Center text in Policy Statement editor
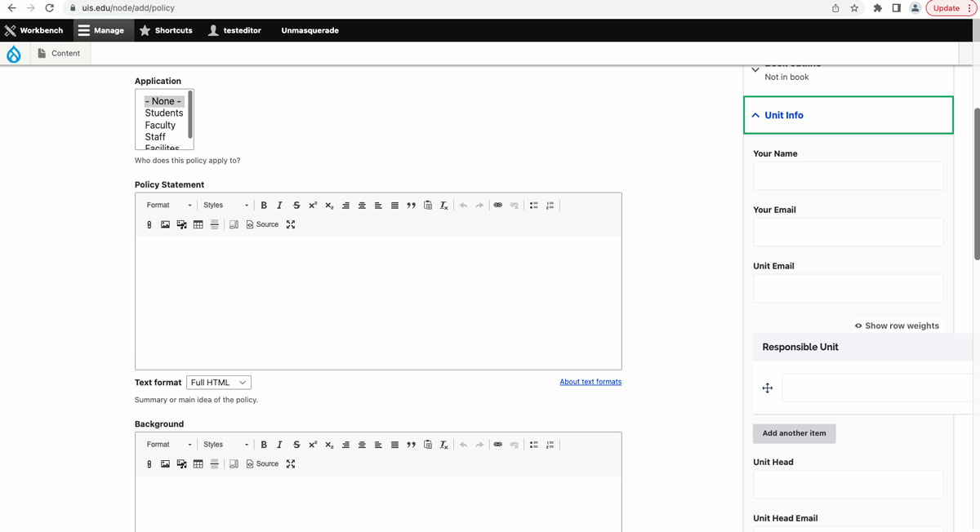The image size is (980, 532). point(362,206)
